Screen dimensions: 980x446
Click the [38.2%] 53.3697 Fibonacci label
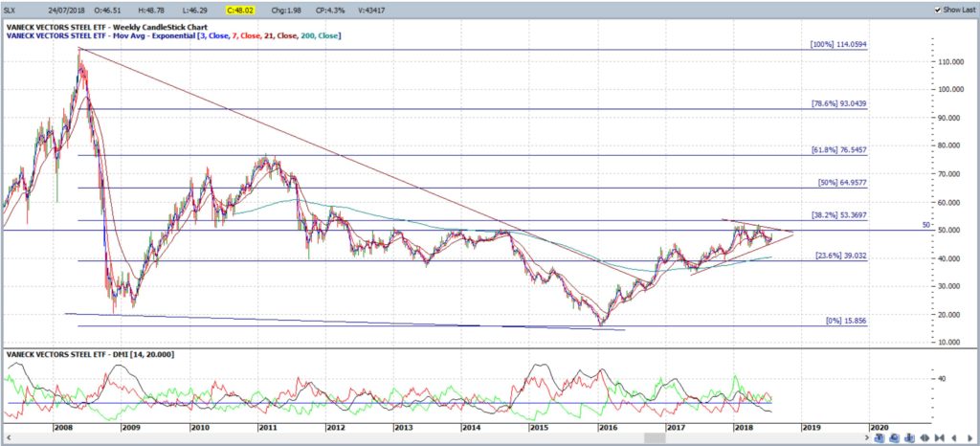[x=838, y=215]
